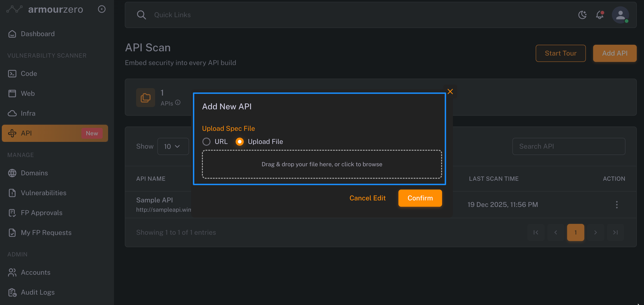Open Sample API three-dot actions menu
644x305 pixels.
[617, 205]
